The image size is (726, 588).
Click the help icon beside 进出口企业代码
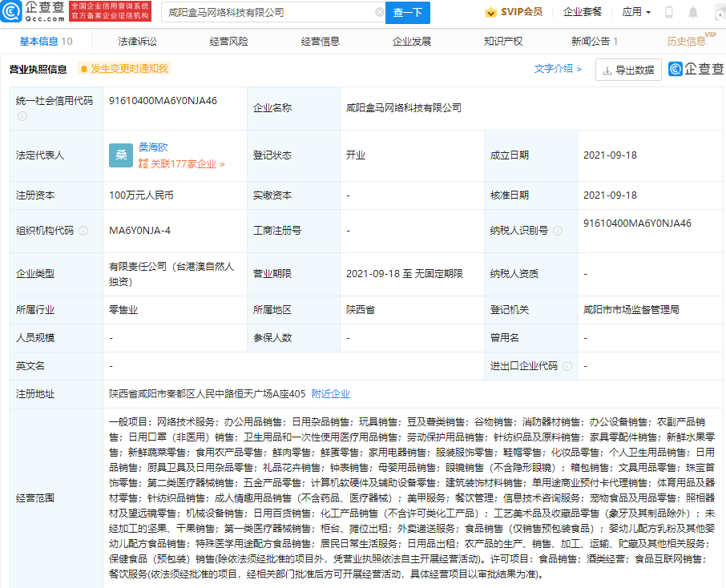[567, 364]
